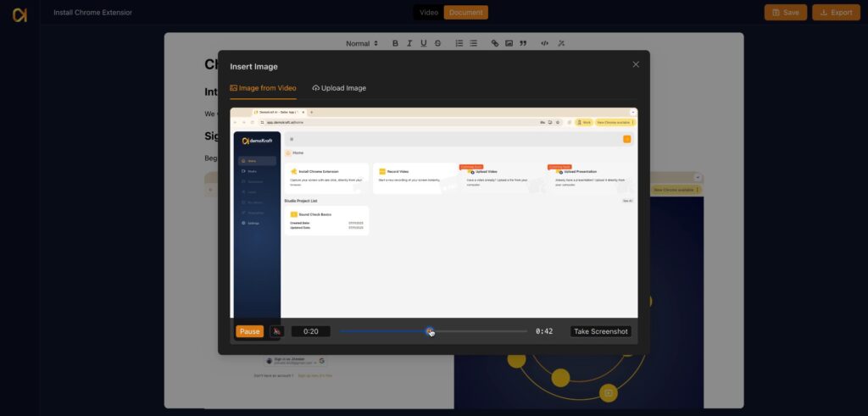The height and width of the screenshot is (416, 868).
Task: Click the video preview frame
Action: click(433, 212)
